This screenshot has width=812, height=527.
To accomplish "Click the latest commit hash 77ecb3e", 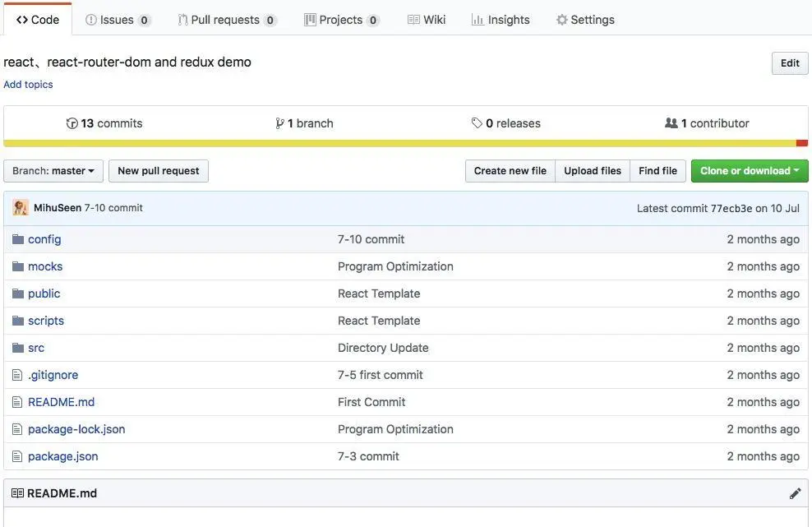I will (x=731, y=208).
